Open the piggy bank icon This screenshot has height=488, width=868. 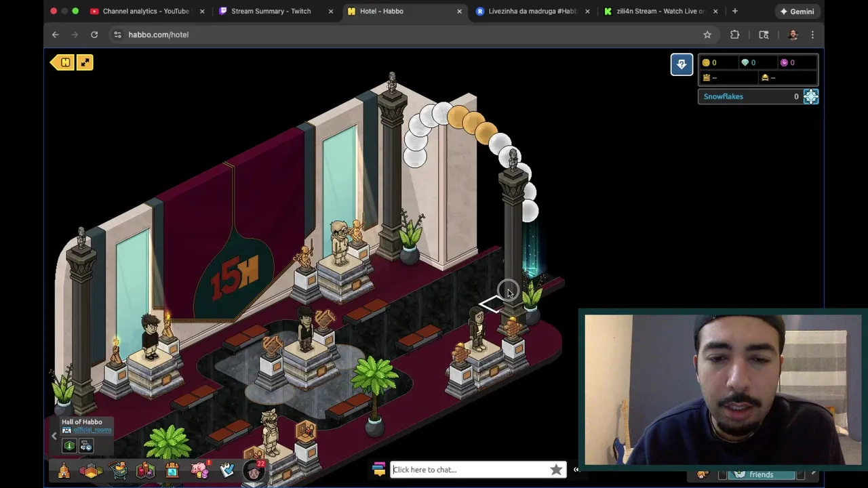(199, 469)
